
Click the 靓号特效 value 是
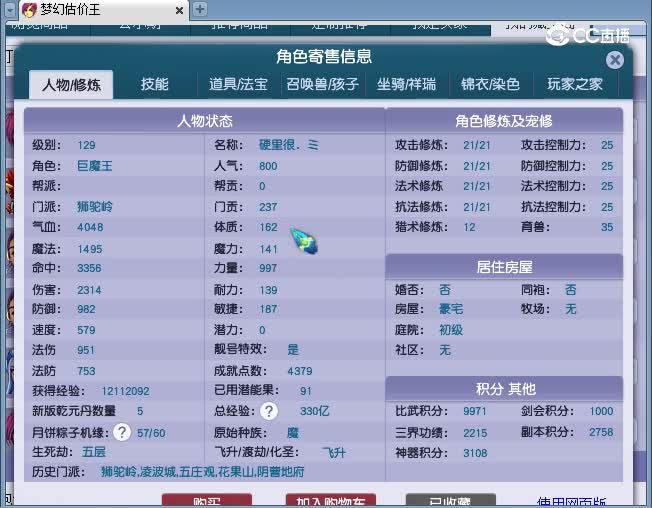tap(293, 349)
